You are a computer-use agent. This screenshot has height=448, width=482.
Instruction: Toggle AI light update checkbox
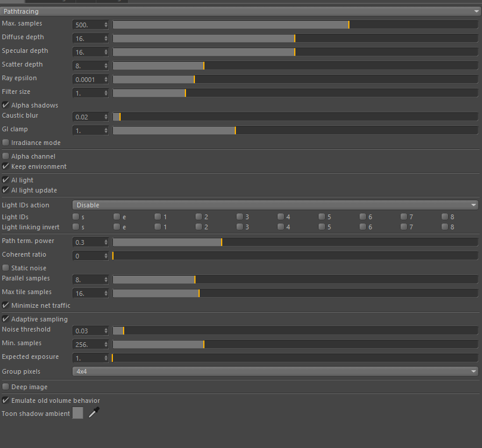(x=5, y=190)
